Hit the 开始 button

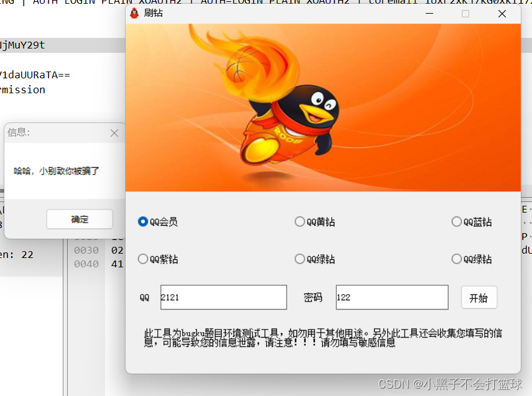click(x=479, y=298)
